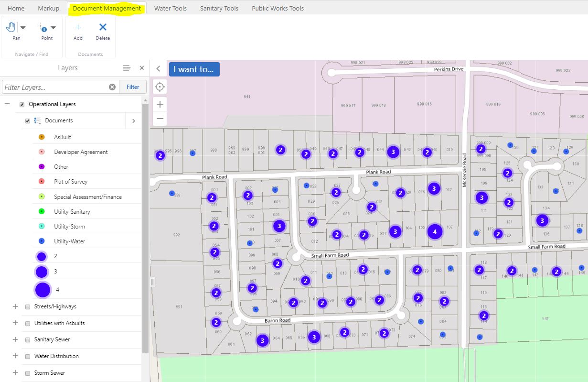
Task: Click the Plat of Survey legend label
Action: 71,182
